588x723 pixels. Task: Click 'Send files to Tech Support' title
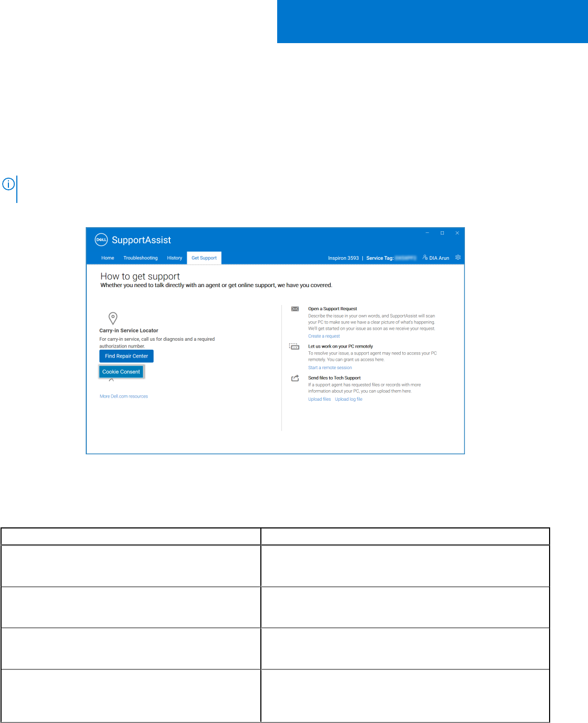(334, 378)
